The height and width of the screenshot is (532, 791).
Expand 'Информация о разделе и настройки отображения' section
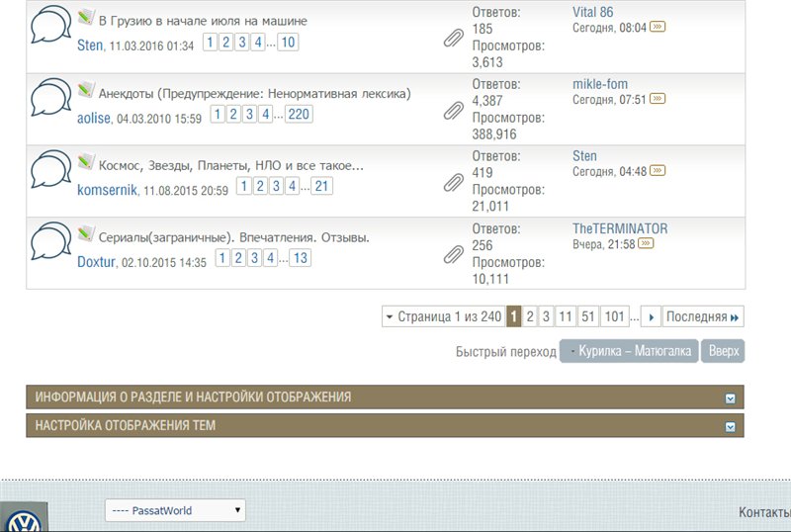click(730, 399)
